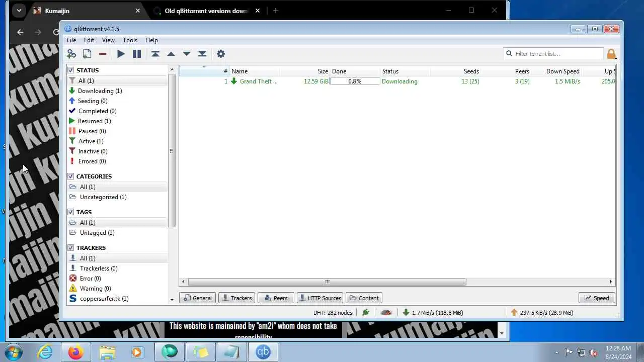Move torrent to top of queue
644x362 pixels.
pyautogui.click(x=155, y=54)
